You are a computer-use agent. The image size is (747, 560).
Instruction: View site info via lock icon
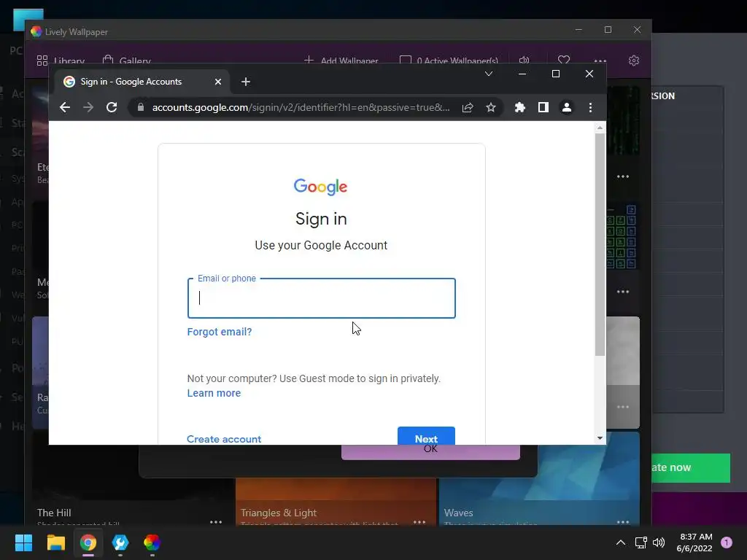point(141,108)
